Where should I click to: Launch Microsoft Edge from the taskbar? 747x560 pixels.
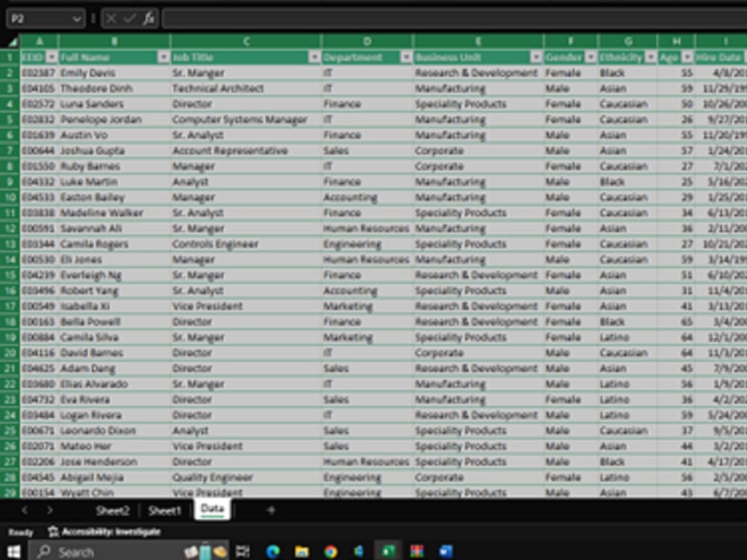click(273, 552)
